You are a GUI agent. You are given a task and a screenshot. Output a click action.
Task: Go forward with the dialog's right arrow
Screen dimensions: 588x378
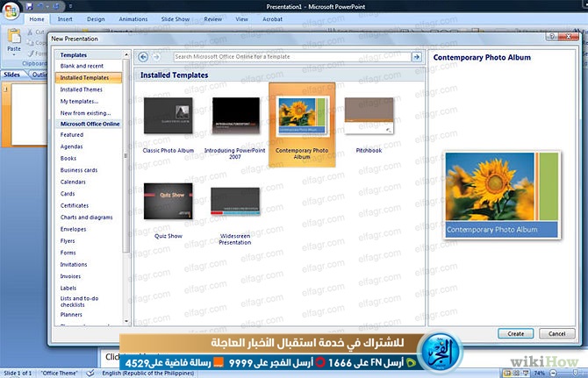pyautogui.click(x=156, y=57)
